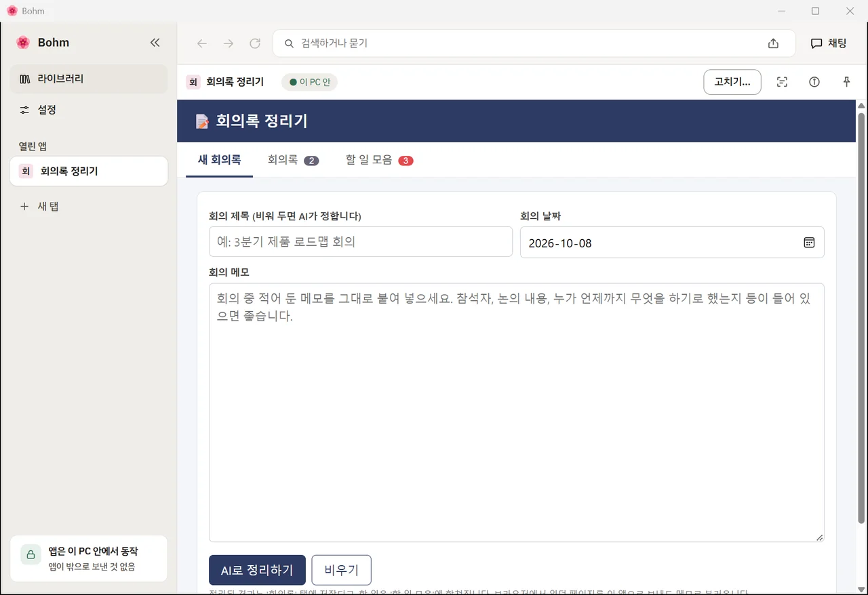Open 라이브러리 in the sidebar
Screen dimensions: 868x595
pos(89,79)
